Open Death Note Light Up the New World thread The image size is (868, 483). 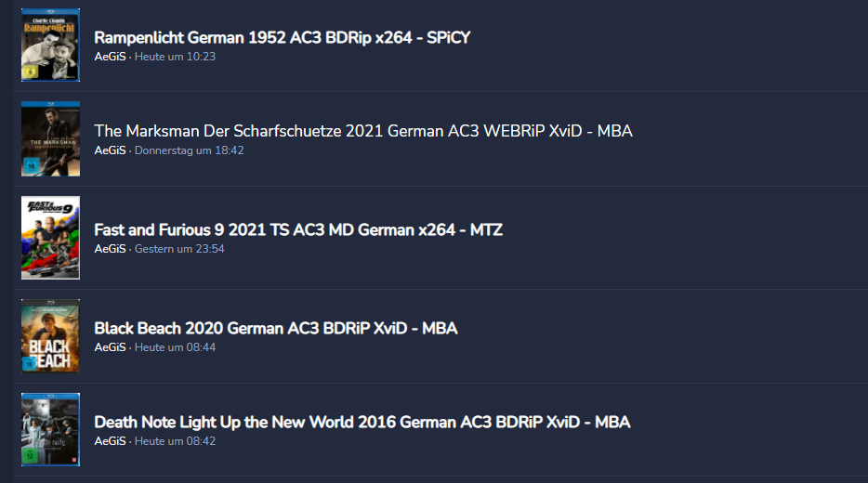point(362,422)
